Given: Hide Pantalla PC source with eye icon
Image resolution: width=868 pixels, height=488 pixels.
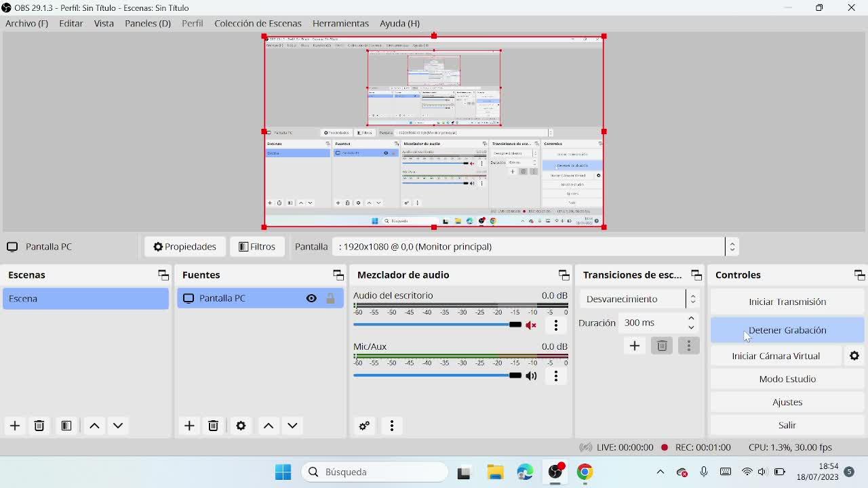Looking at the screenshot, I should click(311, 298).
